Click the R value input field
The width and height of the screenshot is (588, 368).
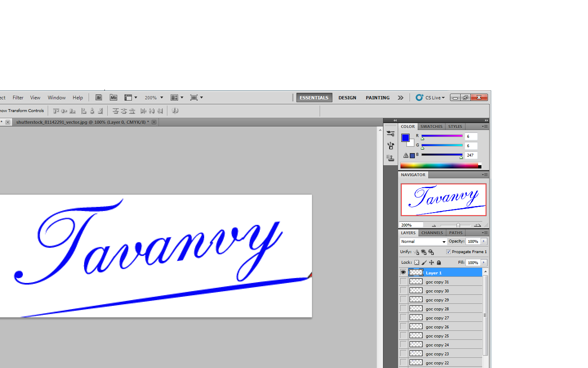[x=471, y=137]
